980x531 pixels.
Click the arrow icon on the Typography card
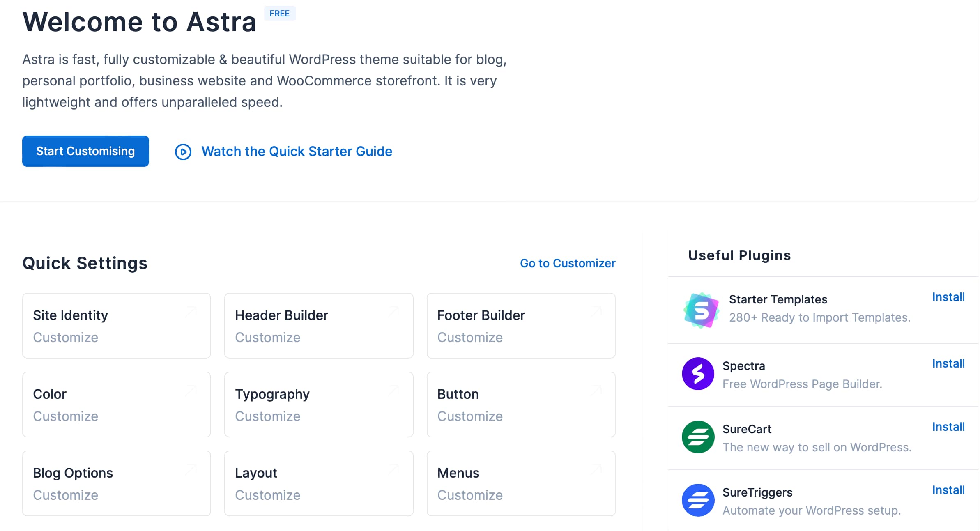[393, 390]
